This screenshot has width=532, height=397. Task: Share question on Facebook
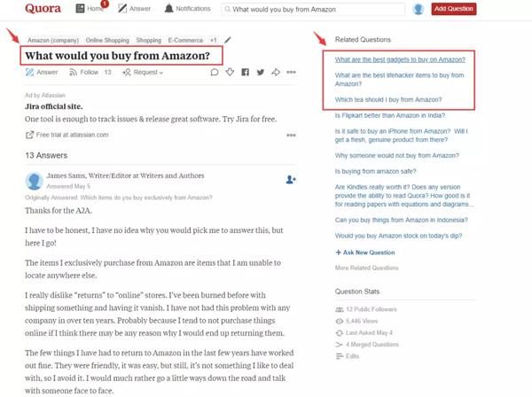pyautogui.click(x=245, y=72)
